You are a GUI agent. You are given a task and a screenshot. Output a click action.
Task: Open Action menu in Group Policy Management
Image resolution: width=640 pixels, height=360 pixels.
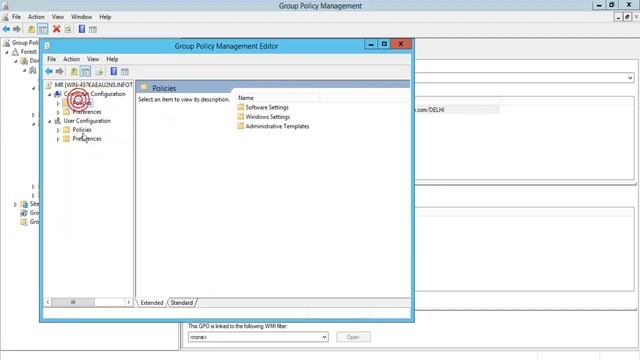[x=36, y=17]
